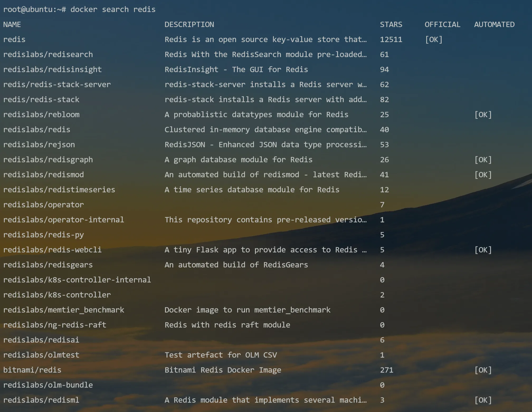This screenshot has height=412, width=532.
Task: Click 'Test artefact for OLM CSV' description
Action: [x=221, y=355]
